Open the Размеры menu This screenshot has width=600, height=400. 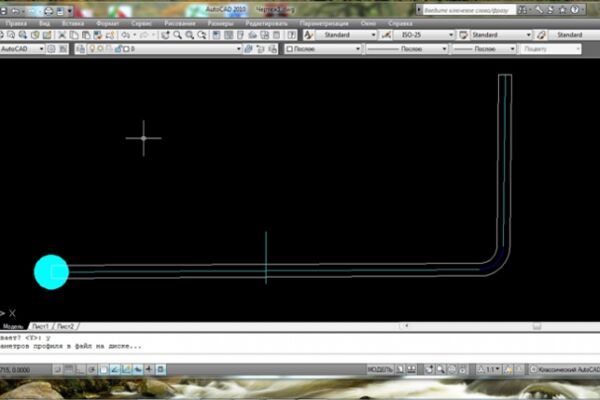[x=221, y=23]
